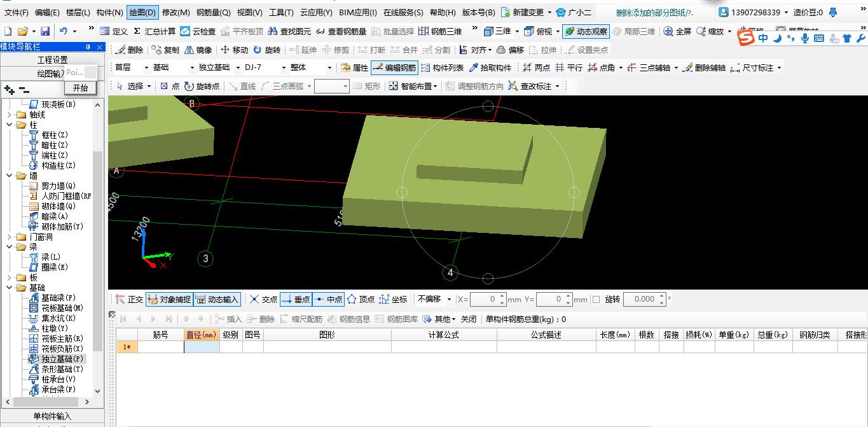
Task: Select the 镜像 mirror tool
Action: (x=198, y=50)
